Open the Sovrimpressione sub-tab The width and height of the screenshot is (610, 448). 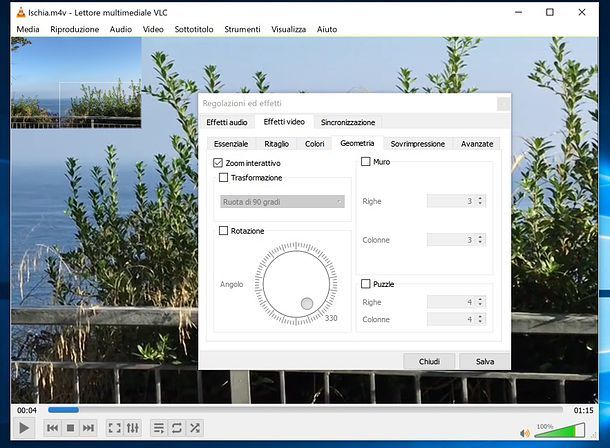pos(417,144)
